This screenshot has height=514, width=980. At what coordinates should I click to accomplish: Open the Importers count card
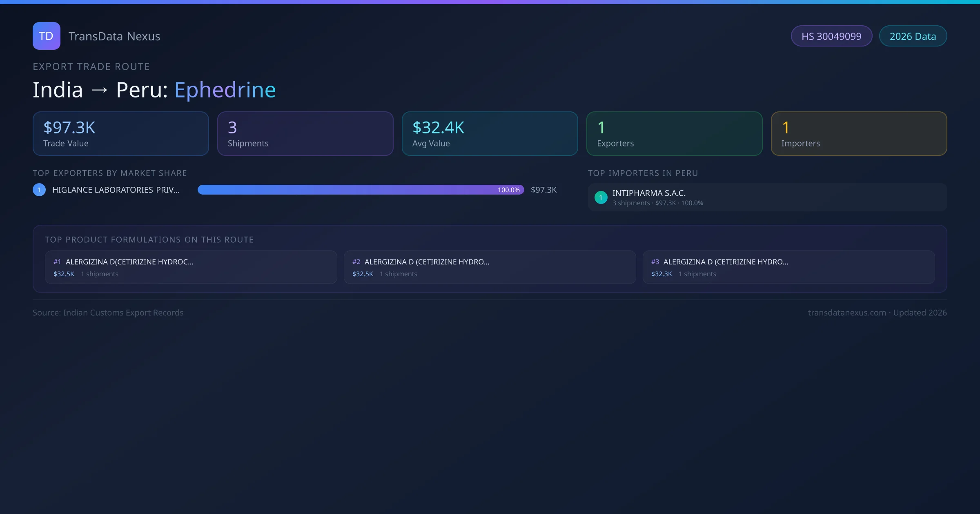859,134
